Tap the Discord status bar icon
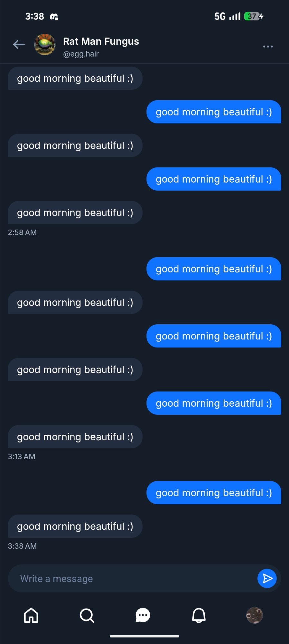 click(x=54, y=17)
